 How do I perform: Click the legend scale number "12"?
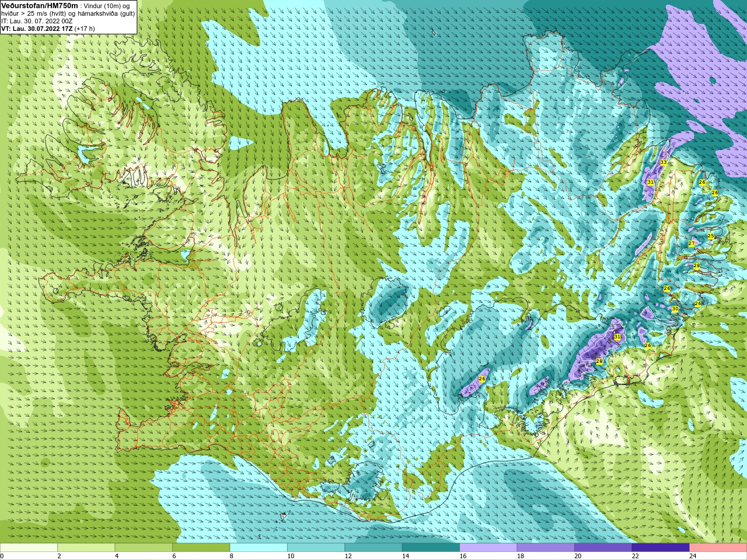[348, 556]
